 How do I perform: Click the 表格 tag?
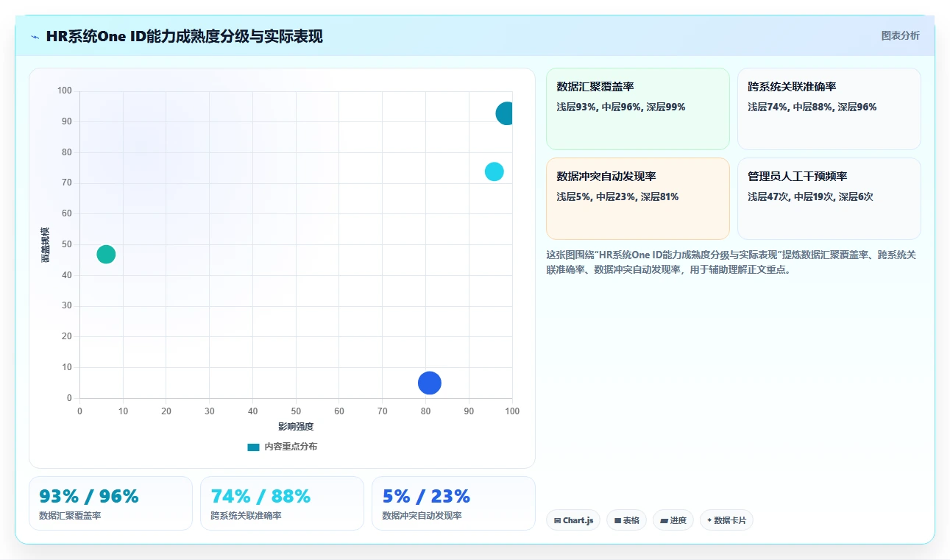pyautogui.click(x=627, y=520)
